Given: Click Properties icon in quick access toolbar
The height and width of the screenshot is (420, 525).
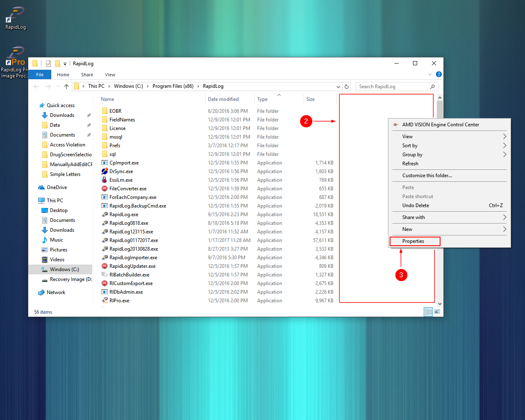Looking at the screenshot, I should coord(48,64).
